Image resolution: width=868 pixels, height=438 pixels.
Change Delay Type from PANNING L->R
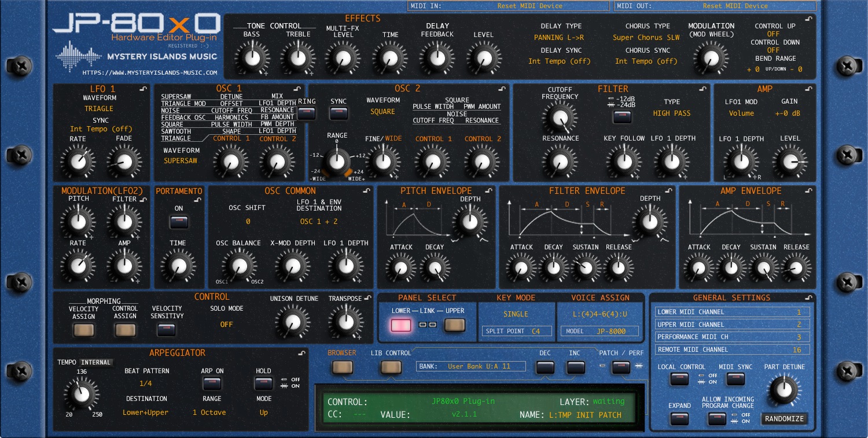coord(560,38)
